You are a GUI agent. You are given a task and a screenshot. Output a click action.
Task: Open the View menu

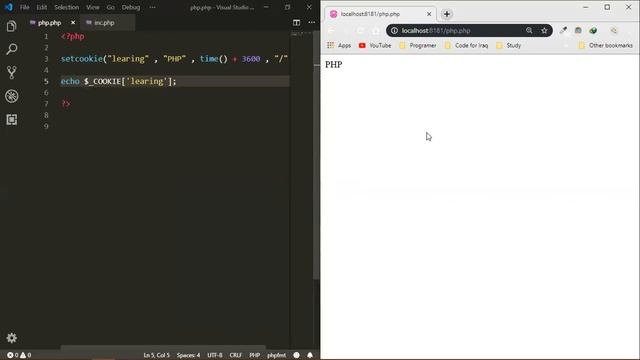point(93,7)
